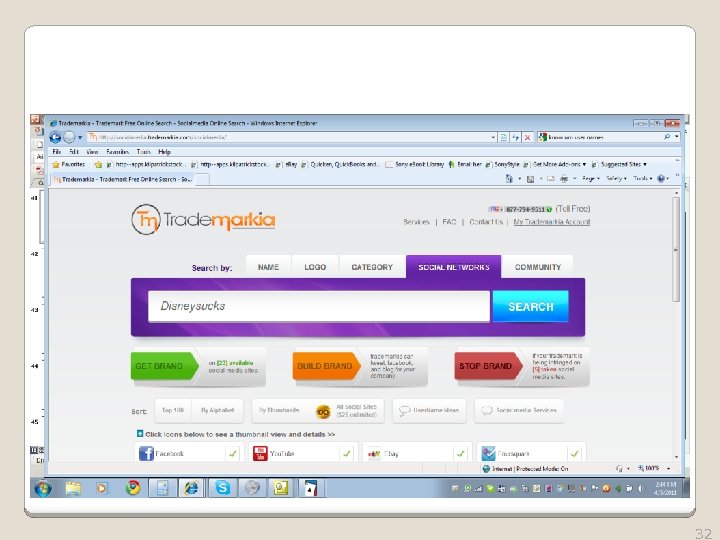Toggle the Ebay availability checkmark
This screenshot has height=540, width=720.
[461, 454]
